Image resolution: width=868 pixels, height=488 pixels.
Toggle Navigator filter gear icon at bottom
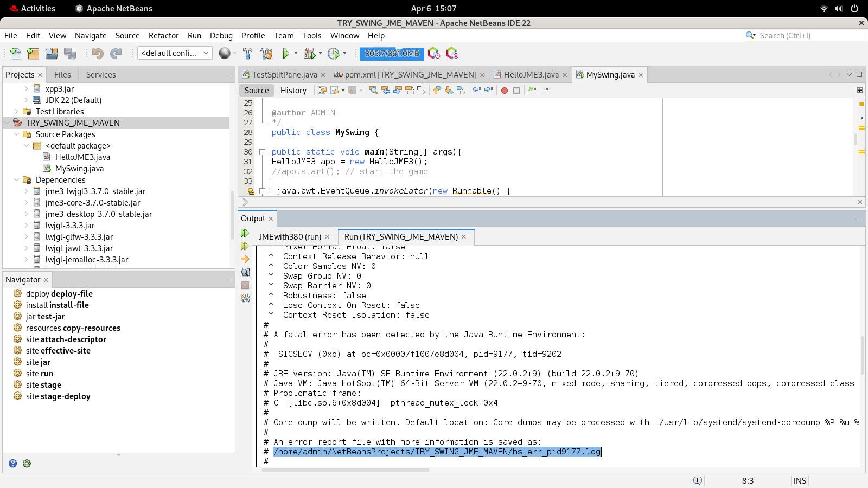[27, 464]
